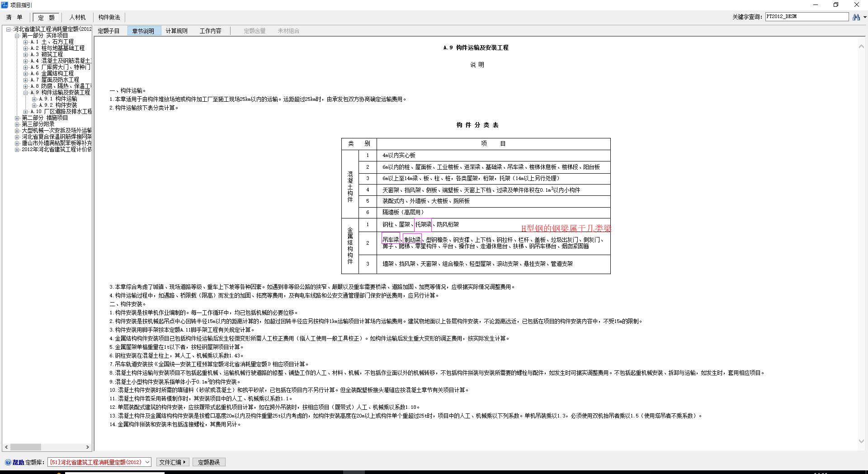Click the tree panel horizontal scrollbar thumb

coord(26,447)
